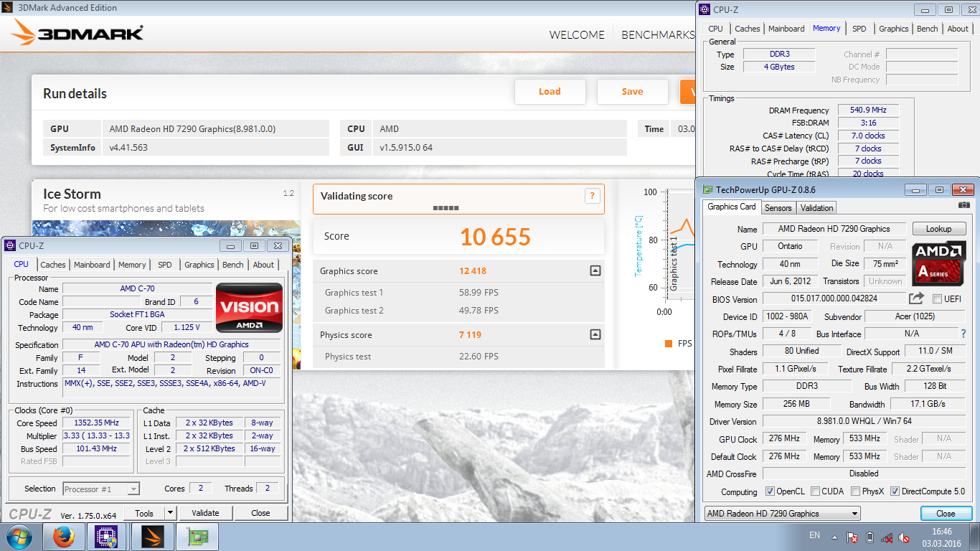Click the orange FPS legend swatch

(669, 344)
